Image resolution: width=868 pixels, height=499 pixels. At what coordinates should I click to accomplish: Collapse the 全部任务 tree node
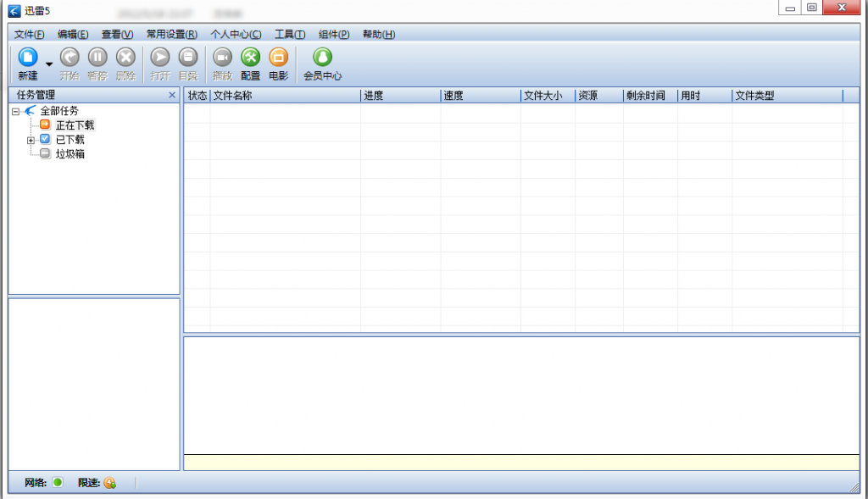[16, 111]
